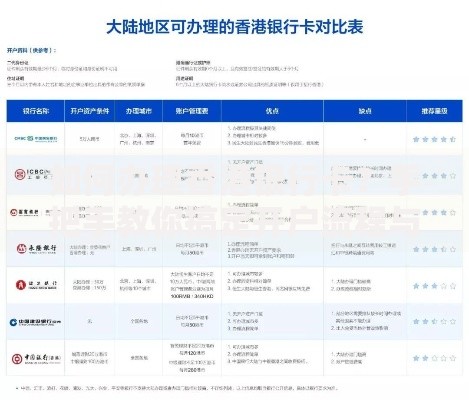
Task: Click the 银行名称 column header
Action: (x=36, y=111)
